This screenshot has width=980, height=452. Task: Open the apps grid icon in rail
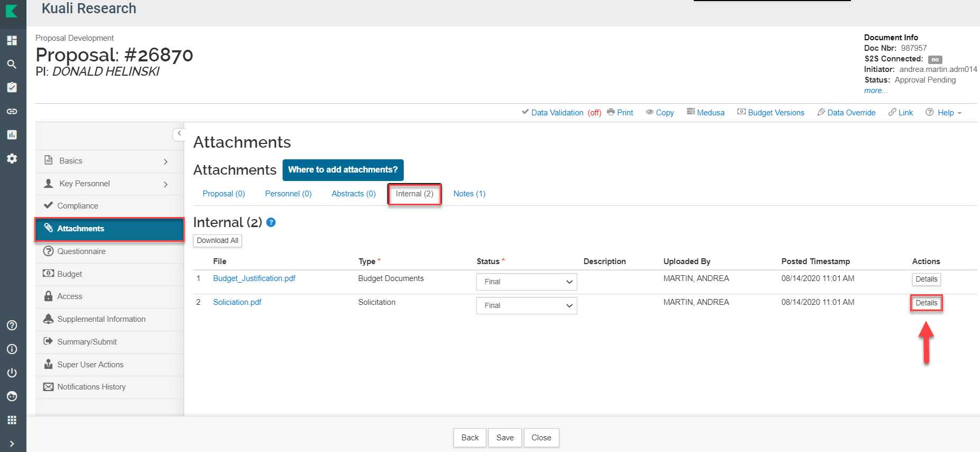click(12, 420)
